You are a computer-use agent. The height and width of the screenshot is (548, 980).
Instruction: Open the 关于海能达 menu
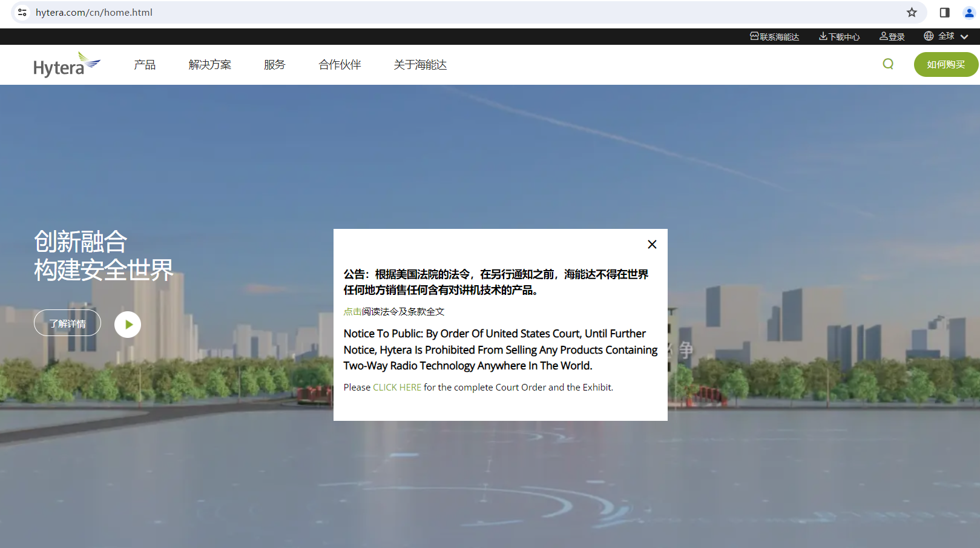click(x=420, y=65)
